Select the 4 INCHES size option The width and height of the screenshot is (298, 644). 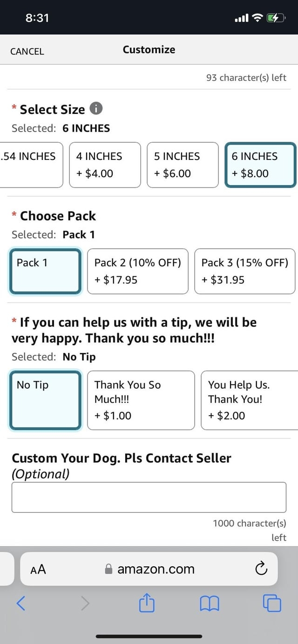pos(105,165)
